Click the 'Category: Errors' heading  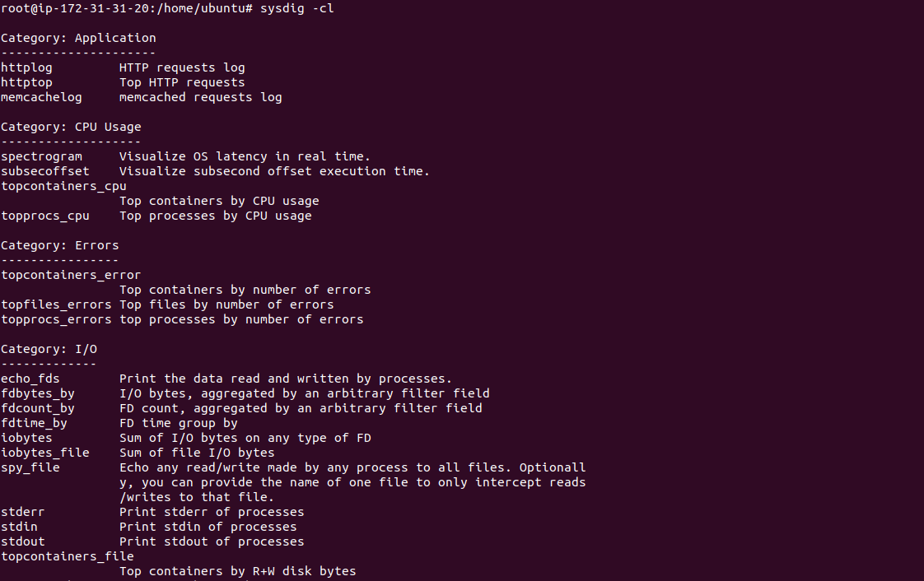pyautogui.click(x=59, y=245)
